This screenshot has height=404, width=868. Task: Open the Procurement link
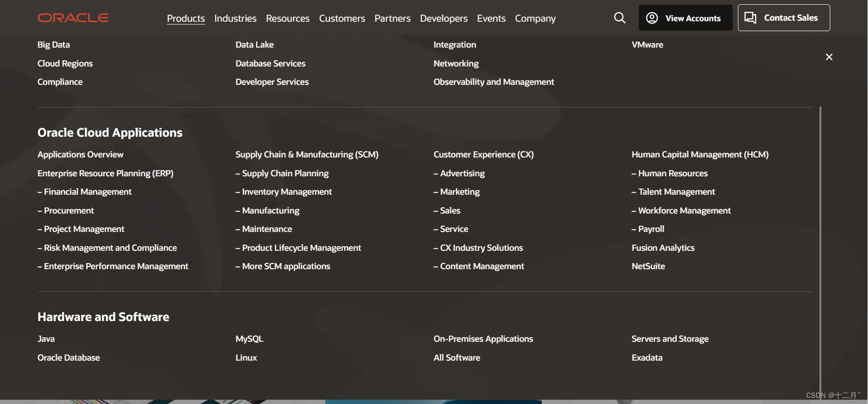coord(66,211)
